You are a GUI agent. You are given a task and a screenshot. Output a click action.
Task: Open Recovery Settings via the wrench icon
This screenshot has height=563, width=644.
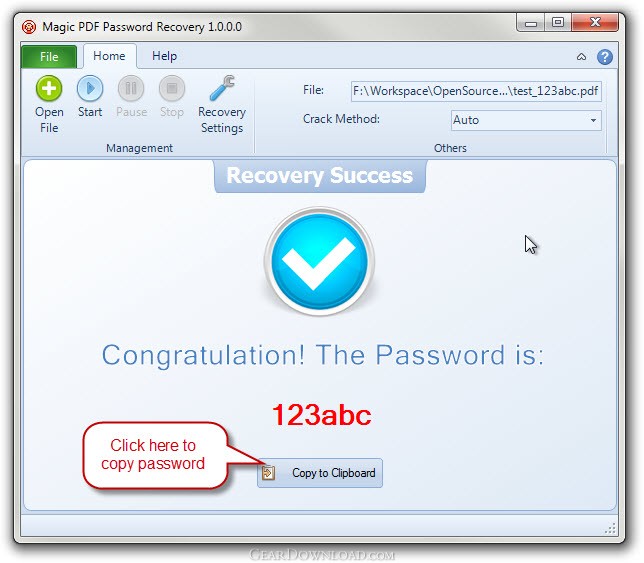click(222, 88)
